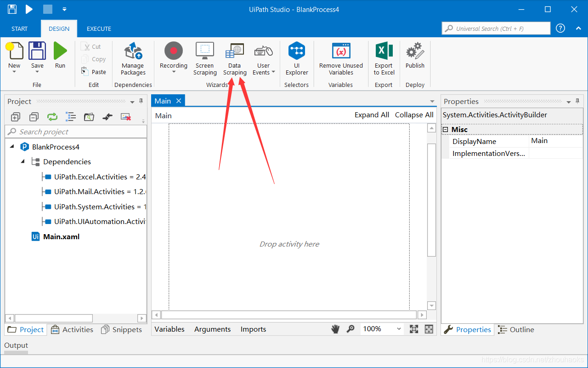The width and height of the screenshot is (588, 368).
Task: Select Main.xaml in project tree
Action: tap(61, 236)
